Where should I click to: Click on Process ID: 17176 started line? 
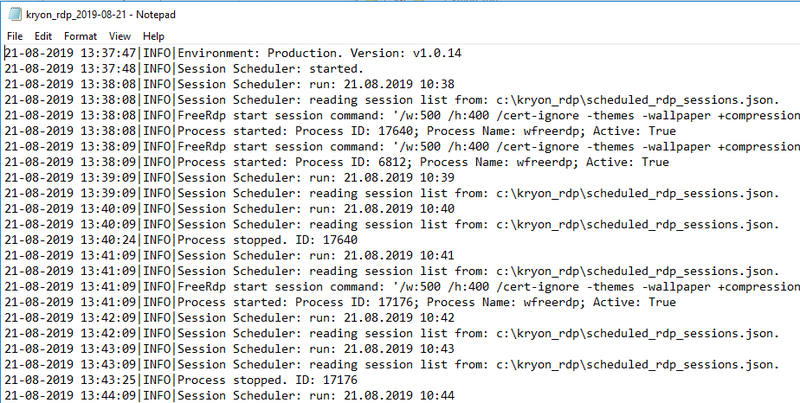[x=340, y=303]
